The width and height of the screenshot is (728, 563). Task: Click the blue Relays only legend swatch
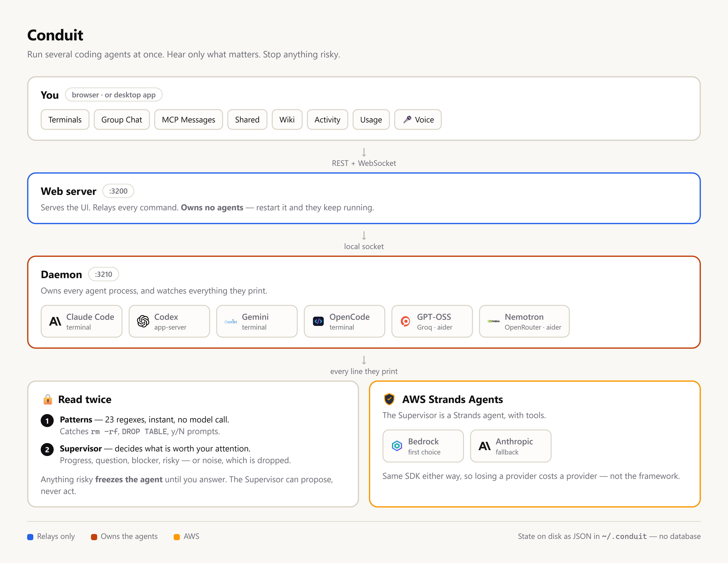coord(30,537)
